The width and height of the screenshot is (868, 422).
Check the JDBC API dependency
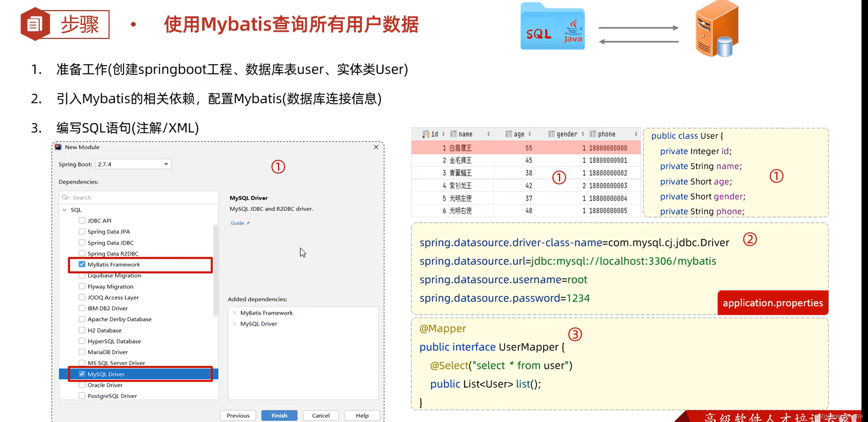point(82,221)
